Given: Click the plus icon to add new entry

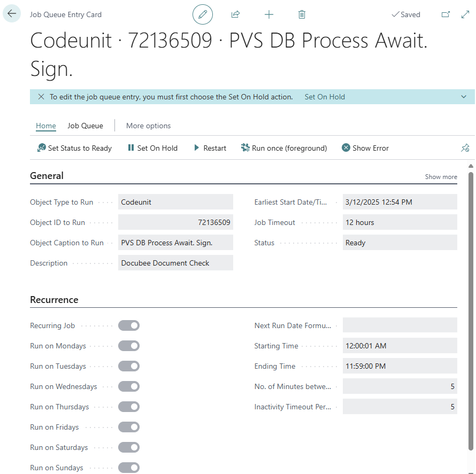Looking at the screenshot, I should tap(269, 14).
